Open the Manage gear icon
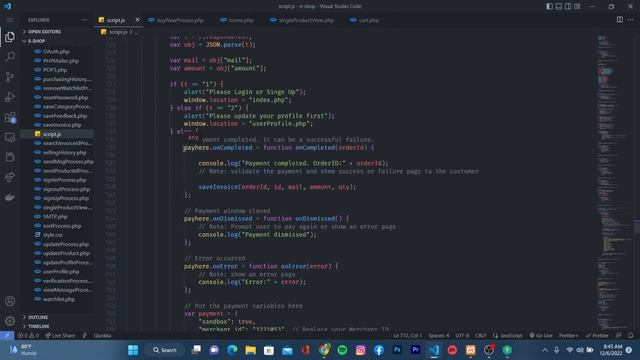The height and width of the screenshot is (360, 640). click(10, 321)
